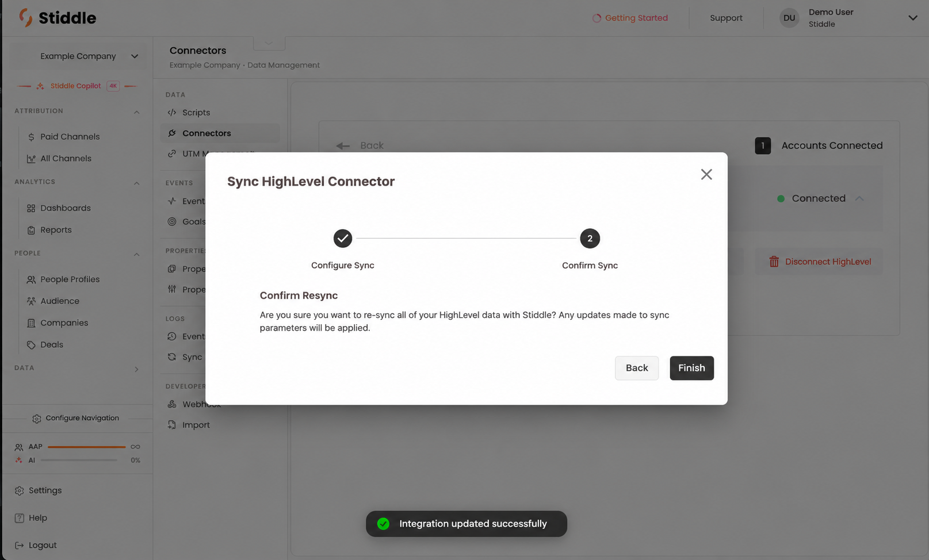This screenshot has height=560, width=929.
Task: Open Goals target icon
Action: pos(171,221)
